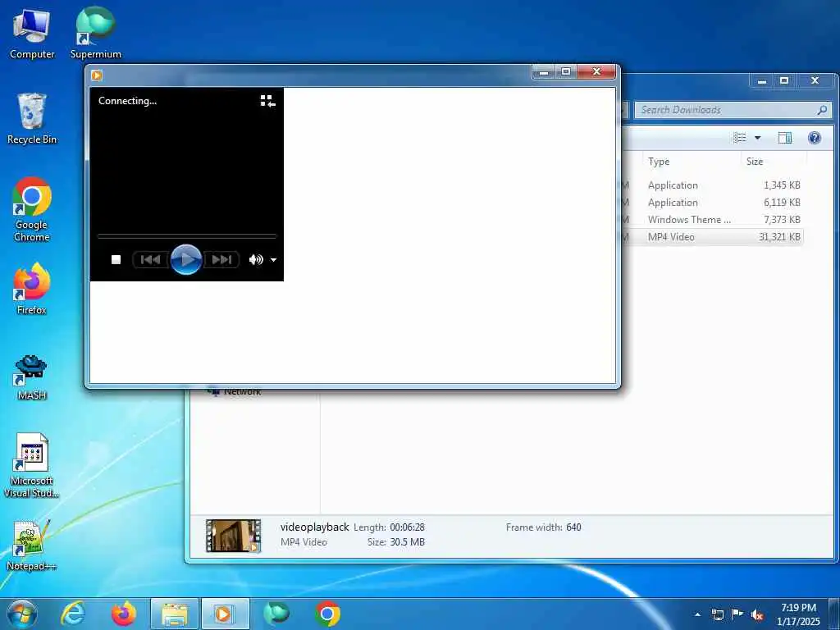Viewport: 840px width, 630px height.
Task: Open Internet Explorer from taskbar
Action: pyautogui.click(x=72, y=614)
